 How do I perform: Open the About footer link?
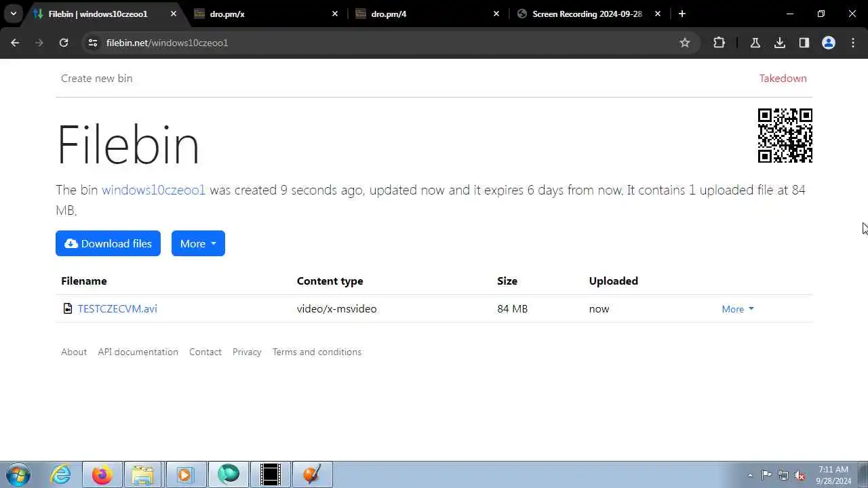click(74, 352)
